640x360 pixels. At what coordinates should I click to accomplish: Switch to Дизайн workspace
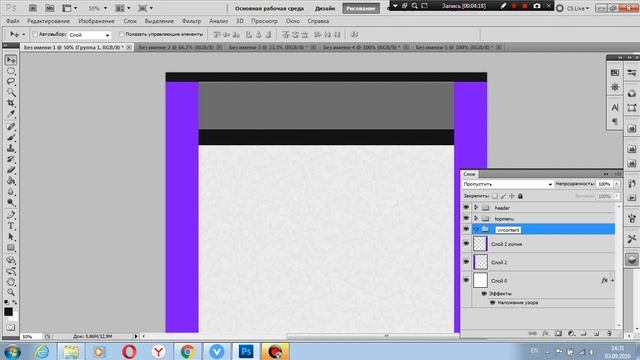tap(325, 8)
